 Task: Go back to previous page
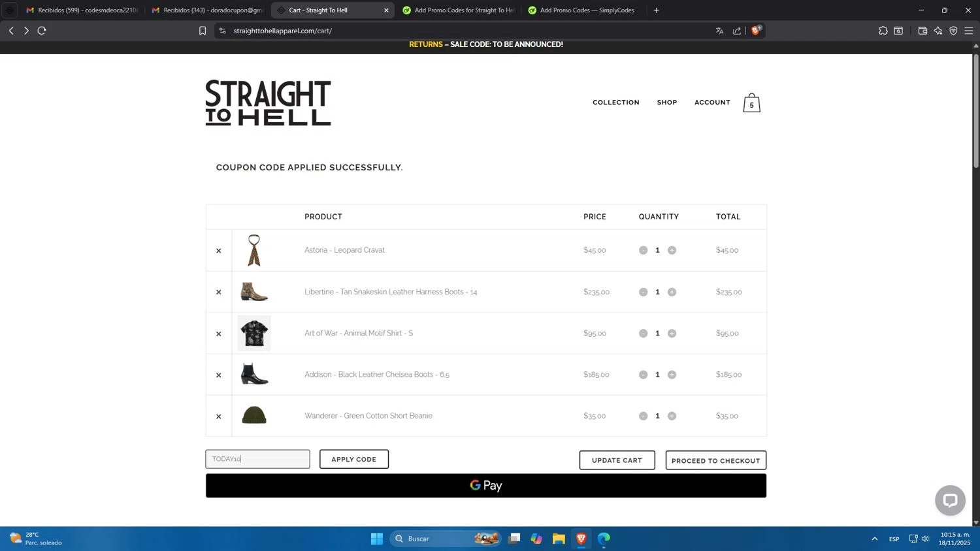[x=11, y=31]
